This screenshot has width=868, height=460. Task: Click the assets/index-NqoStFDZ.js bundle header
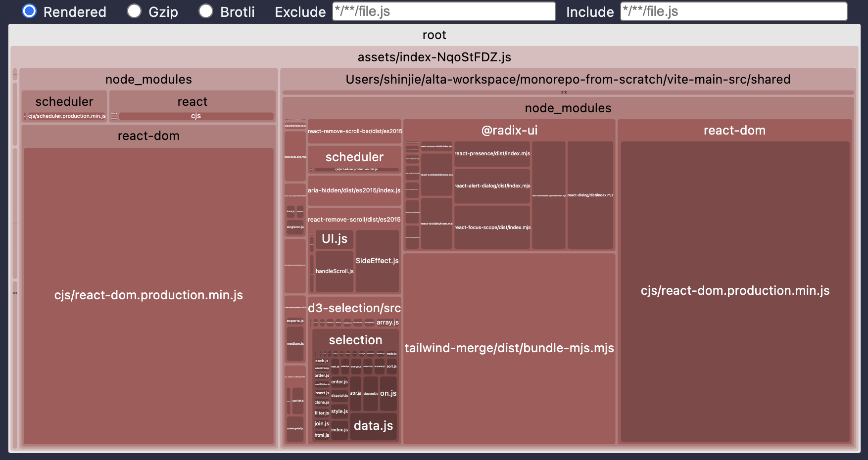pyautogui.click(x=434, y=57)
